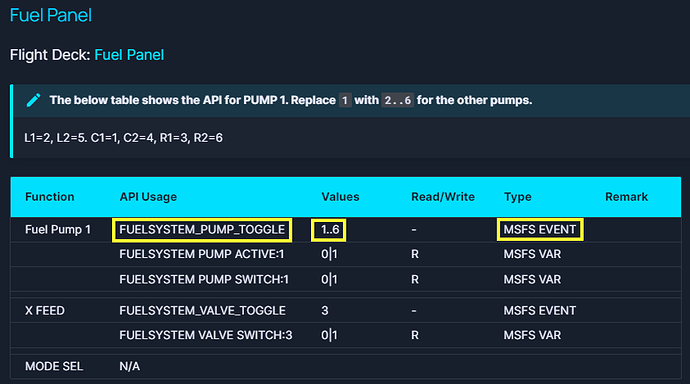The height and width of the screenshot is (384, 690).
Task: Click MSFS VAR in the PUMP ACTIVE:1 row
Action: pyautogui.click(x=532, y=254)
